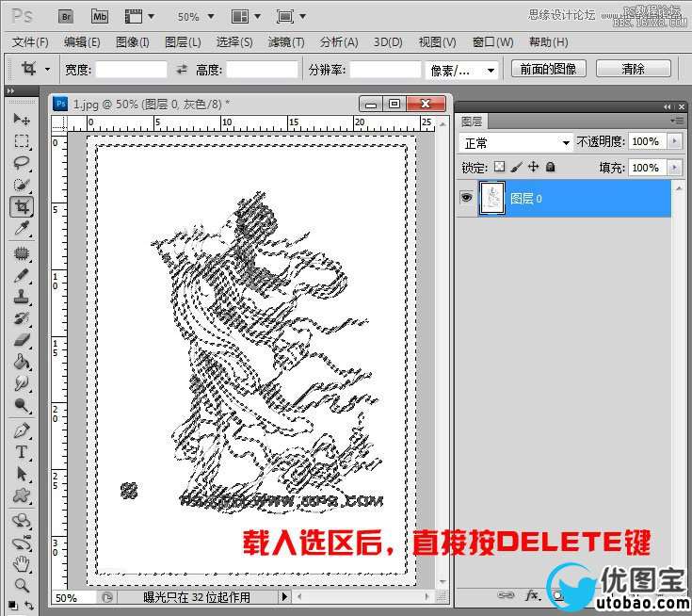Open the layer style fx menu
Image resolution: width=692 pixels, height=616 pixels.
[533, 595]
